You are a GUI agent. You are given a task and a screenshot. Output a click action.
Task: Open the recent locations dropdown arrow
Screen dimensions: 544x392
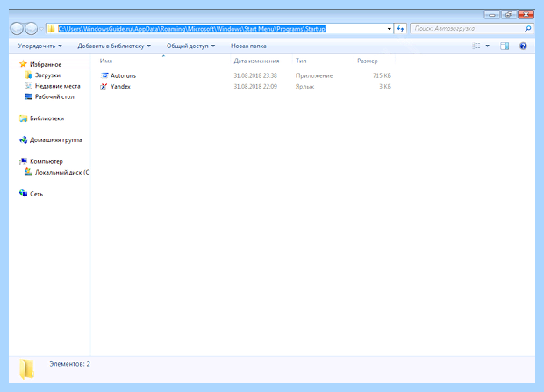41,29
